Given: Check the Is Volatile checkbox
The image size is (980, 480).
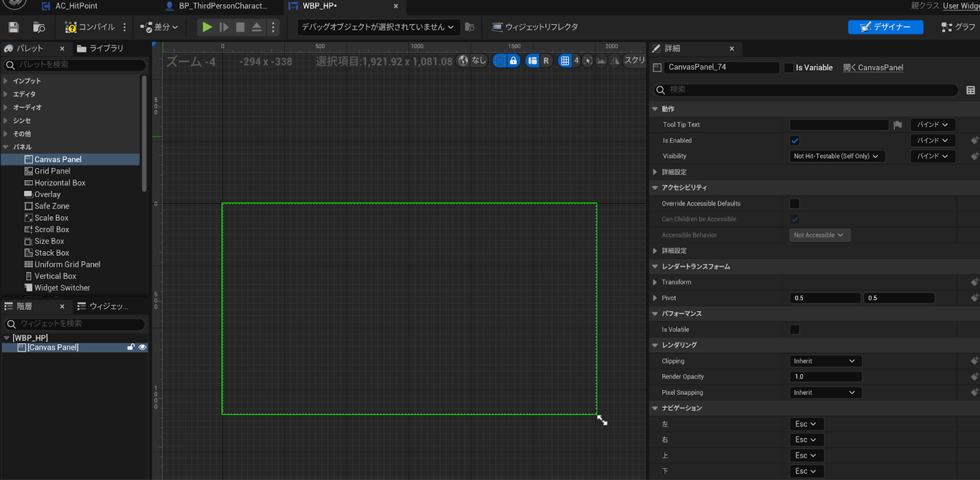Looking at the screenshot, I should click(794, 330).
